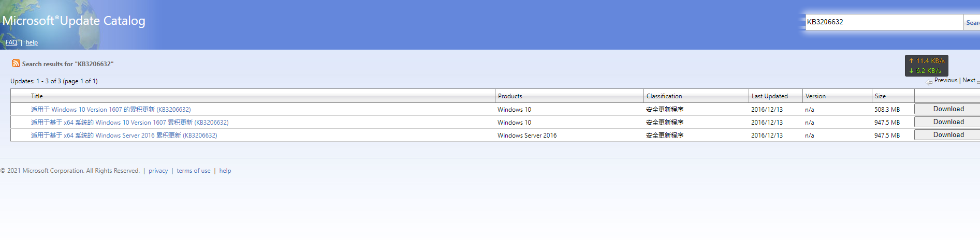This screenshot has height=240, width=980.
Task: Open the help link in footer
Action: [x=225, y=171]
